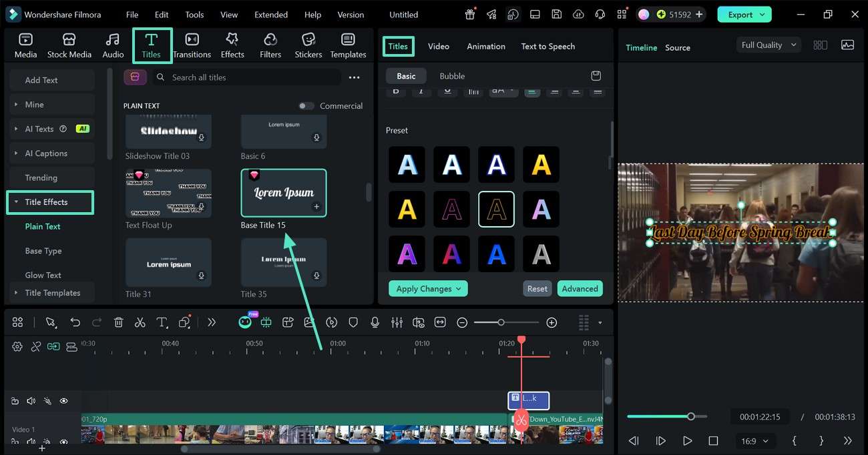Toggle the auto ripple link icon
868x455 pixels.
tap(53, 346)
